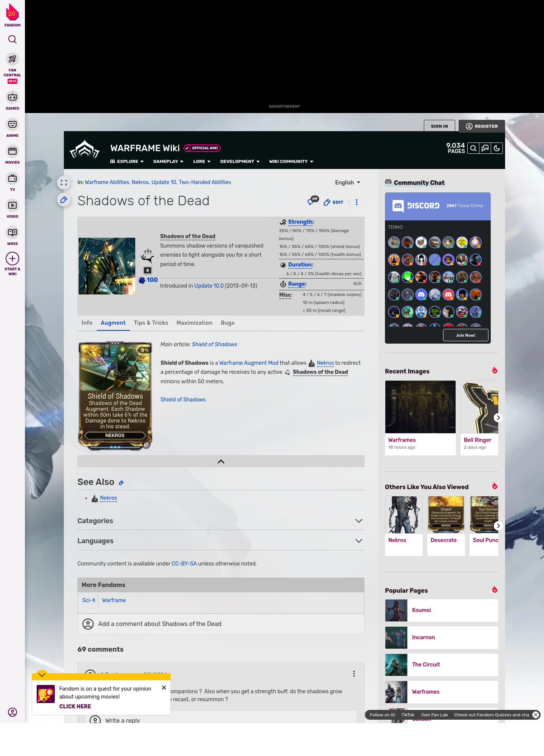The height and width of the screenshot is (756, 544).
Task: Open the Shadows of the Dead ability image
Action: [107, 266]
